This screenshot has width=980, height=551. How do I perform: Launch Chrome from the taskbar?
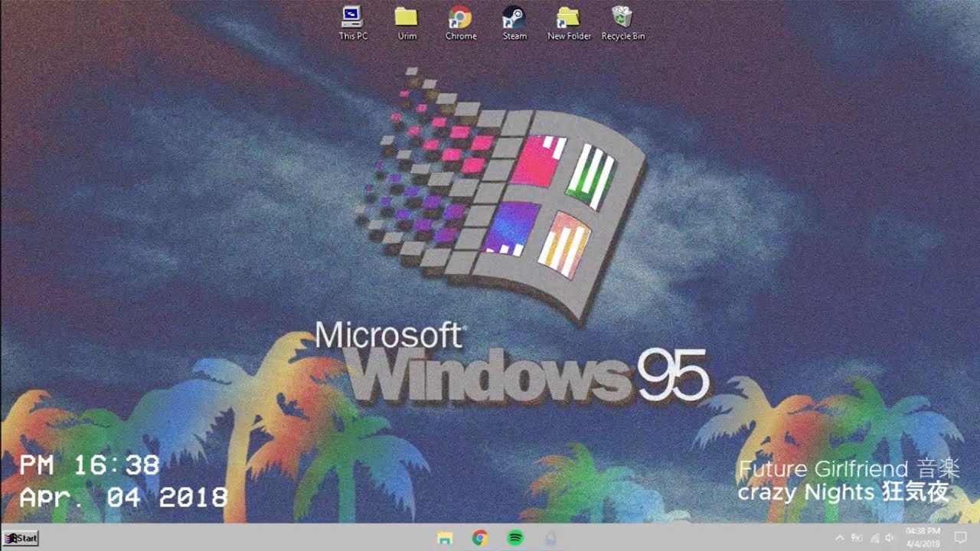tap(480, 538)
